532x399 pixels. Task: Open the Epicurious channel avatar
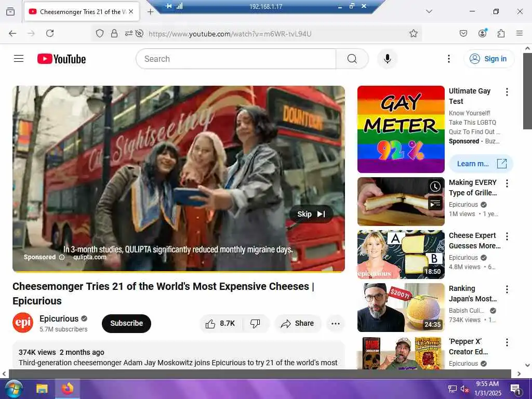pyautogui.click(x=23, y=323)
